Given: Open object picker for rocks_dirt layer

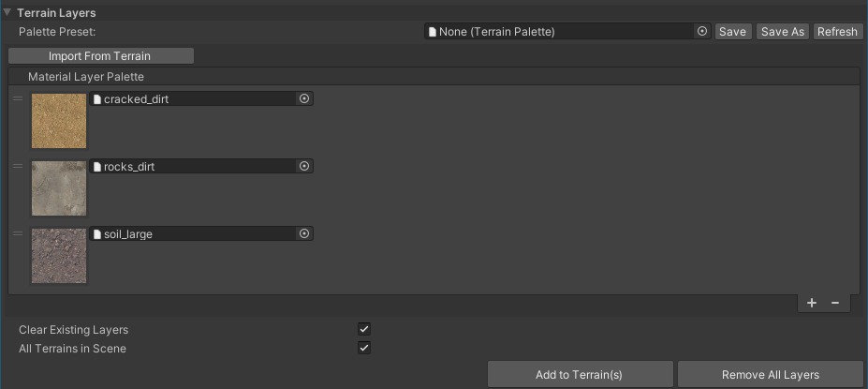Looking at the screenshot, I should click(x=303, y=166).
